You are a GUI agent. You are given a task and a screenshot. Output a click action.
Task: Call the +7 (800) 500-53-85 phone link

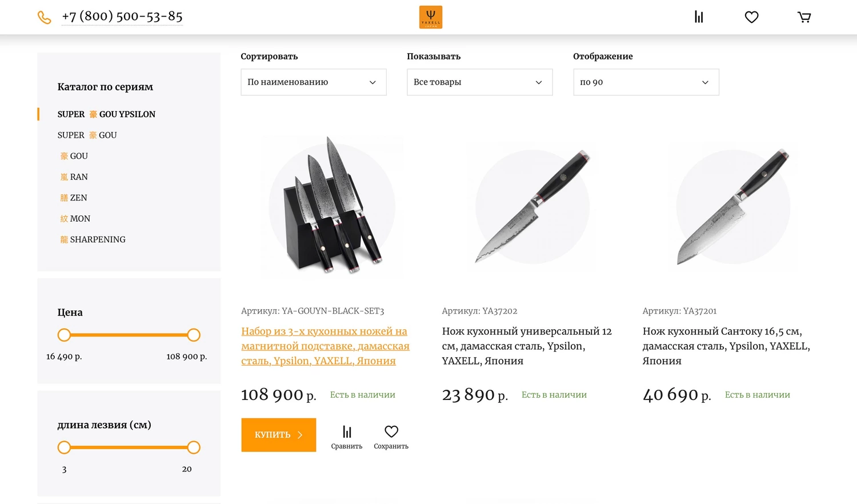[122, 17]
